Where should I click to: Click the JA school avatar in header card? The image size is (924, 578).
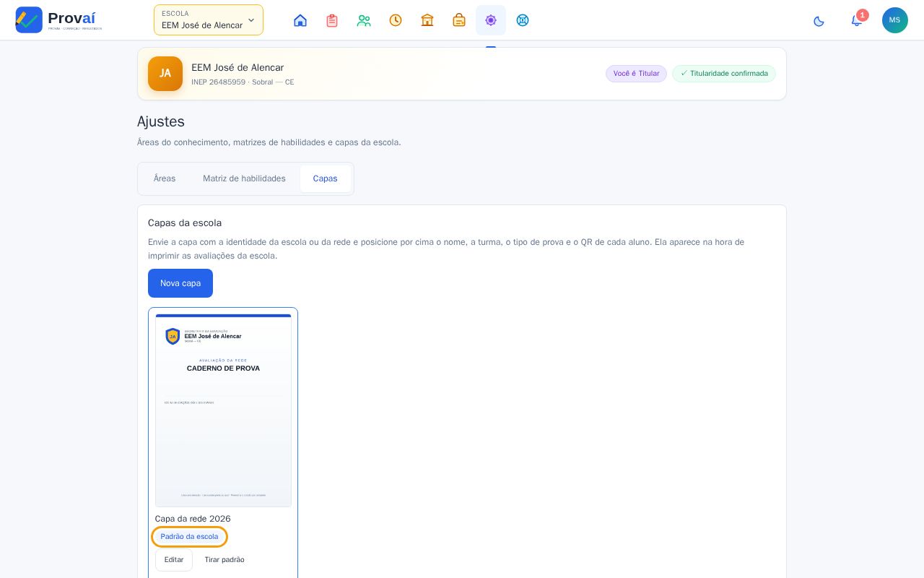(165, 74)
